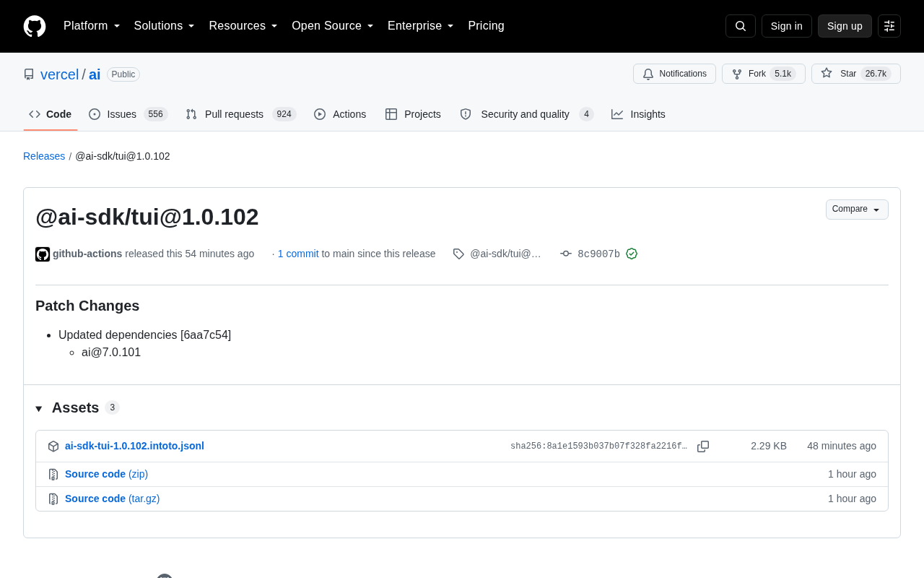Click the star count 26.7k
The width and height of the screenshot is (924, 578).
point(876,74)
